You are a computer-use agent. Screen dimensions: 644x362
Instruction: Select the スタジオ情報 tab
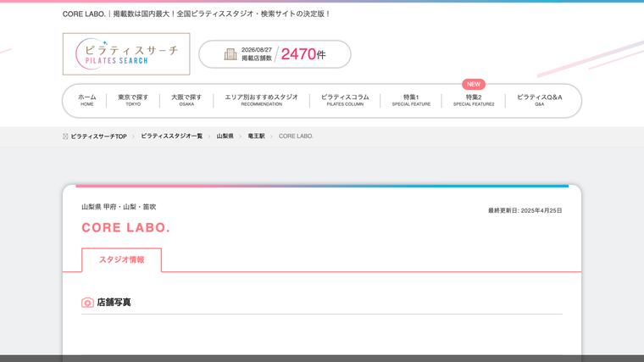121,259
